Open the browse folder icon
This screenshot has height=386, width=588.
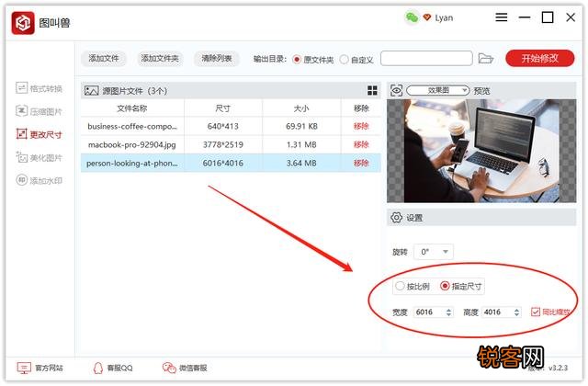486,59
